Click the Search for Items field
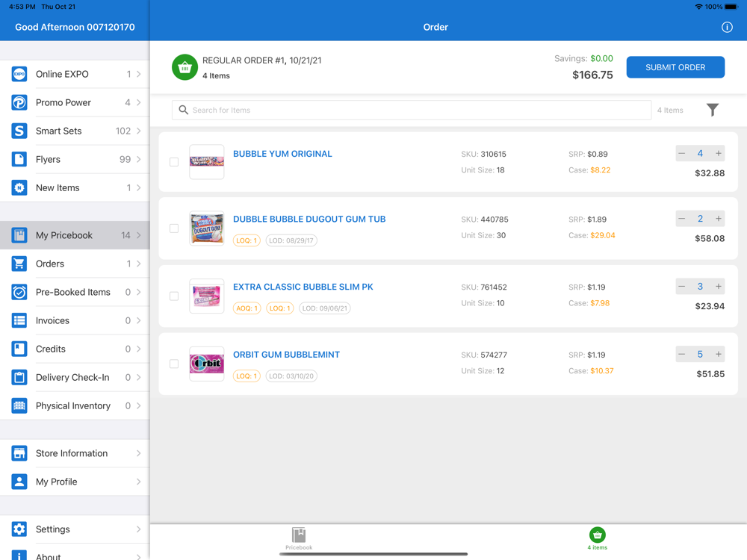 [411, 110]
